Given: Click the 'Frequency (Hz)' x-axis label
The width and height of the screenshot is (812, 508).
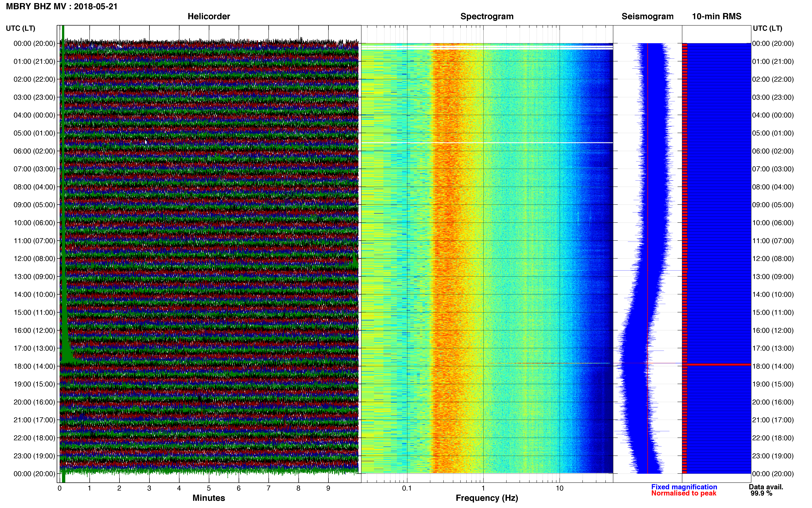Looking at the screenshot, I should click(487, 498).
